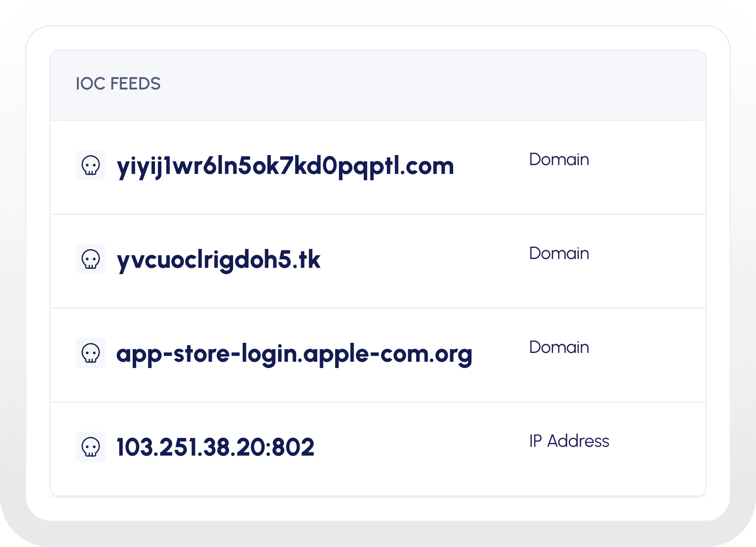The height and width of the screenshot is (547, 756).
Task: Click skull icon beside app-store-login.apple-com.org
Action: pos(91,353)
